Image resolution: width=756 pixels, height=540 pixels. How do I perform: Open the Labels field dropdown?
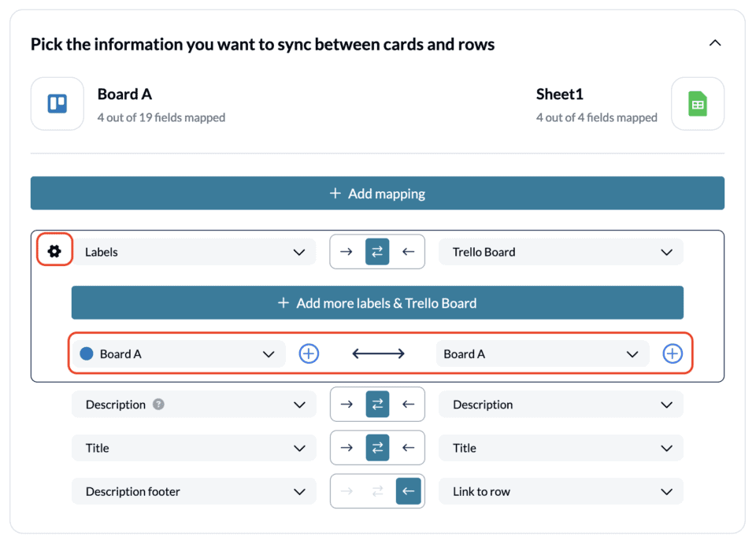(194, 252)
